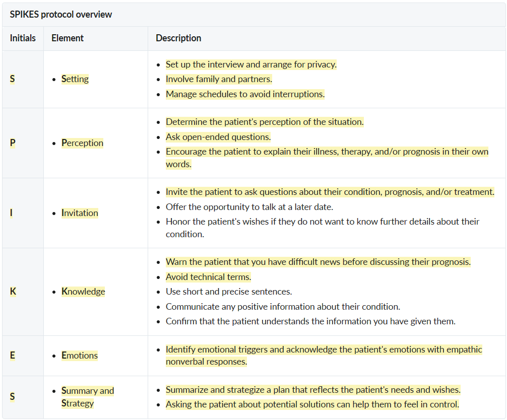Screen dimensions: 507x420
Task: Click 'Manage schedules to avoid interruptions' bullet
Action: [245, 94]
